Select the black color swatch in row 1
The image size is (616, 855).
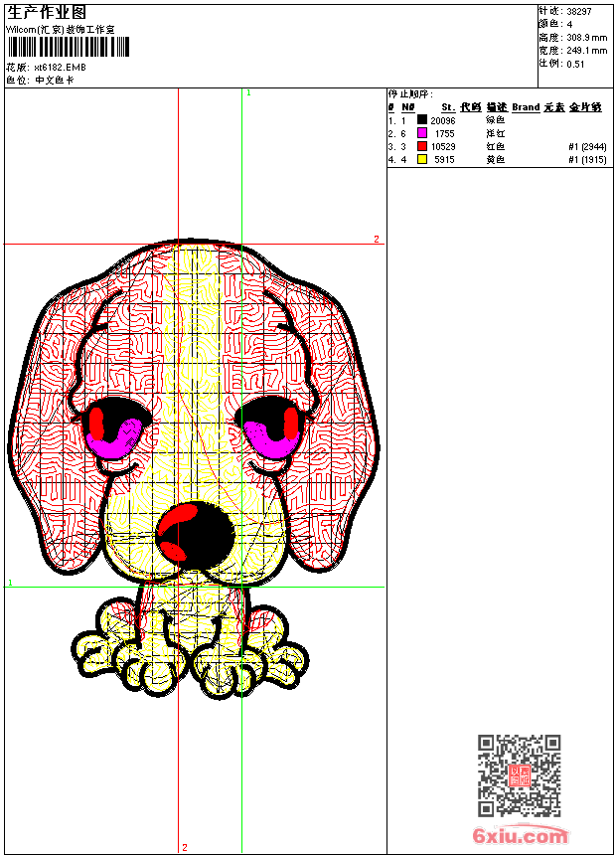pyautogui.click(x=422, y=120)
